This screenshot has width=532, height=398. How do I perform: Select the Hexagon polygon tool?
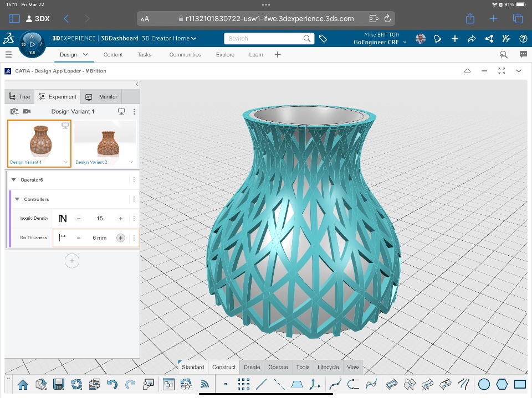[502, 384]
